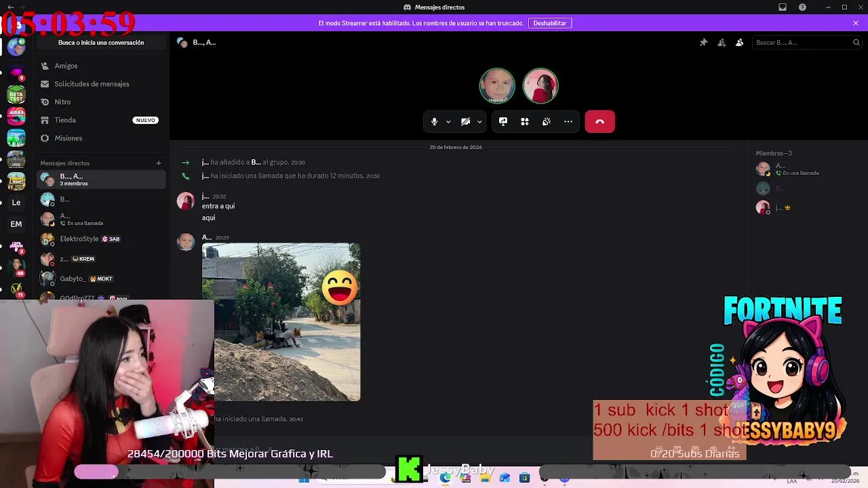Open the Le server icon
The width and height of the screenshot is (868, 488).
pos(16,202)
